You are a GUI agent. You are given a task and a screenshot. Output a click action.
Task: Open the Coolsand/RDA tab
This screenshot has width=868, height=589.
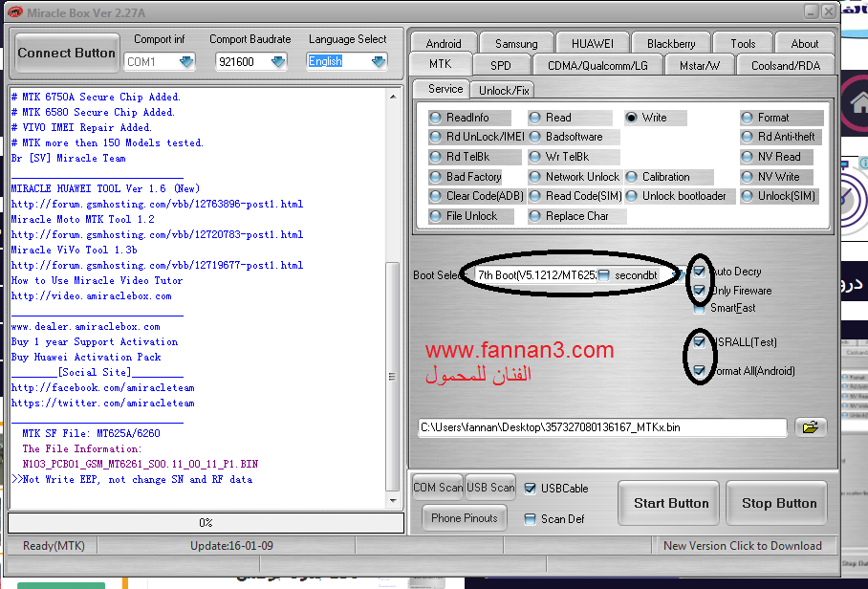coord(786,65)
